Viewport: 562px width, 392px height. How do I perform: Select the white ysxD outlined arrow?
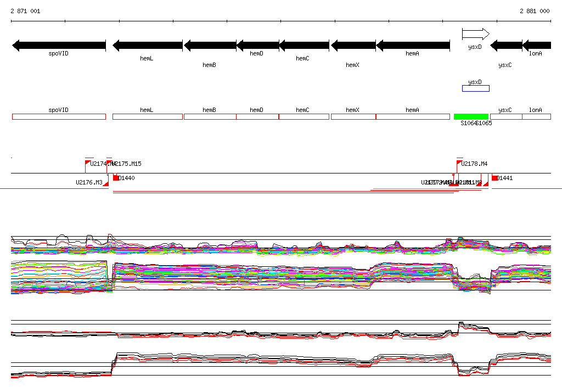point(475,35)
